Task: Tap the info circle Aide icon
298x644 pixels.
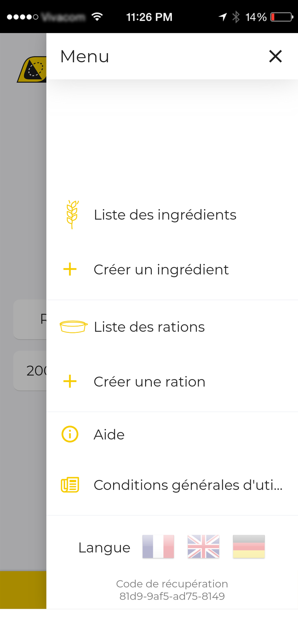Action: 70,434
